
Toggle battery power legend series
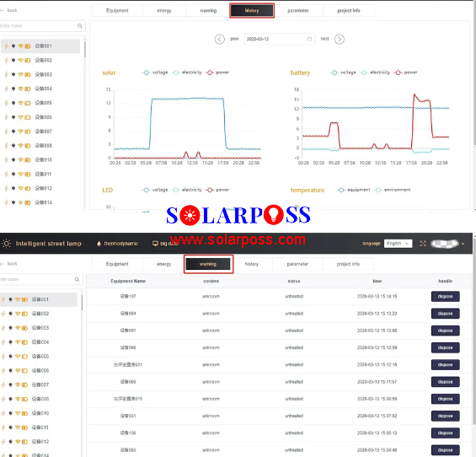click(405, 73)
